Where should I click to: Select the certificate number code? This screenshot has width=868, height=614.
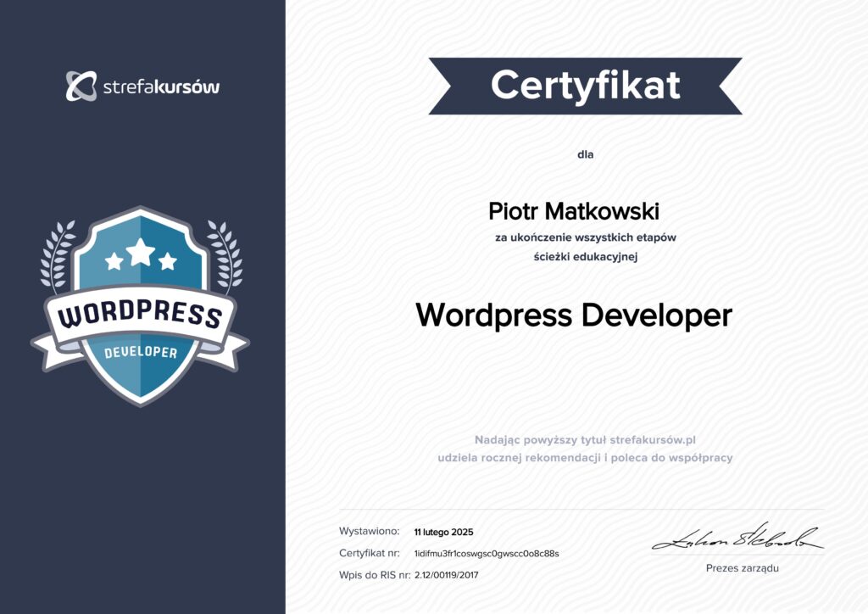click(487, 554)
